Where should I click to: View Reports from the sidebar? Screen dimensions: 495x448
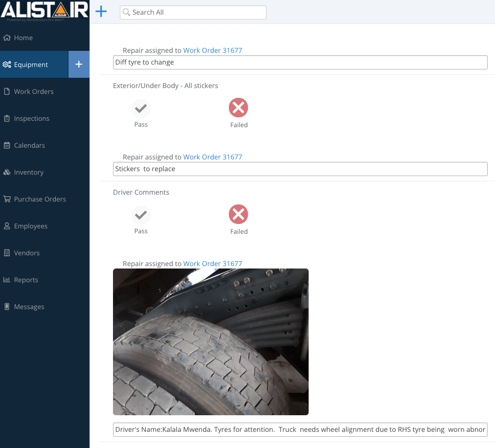26,280
